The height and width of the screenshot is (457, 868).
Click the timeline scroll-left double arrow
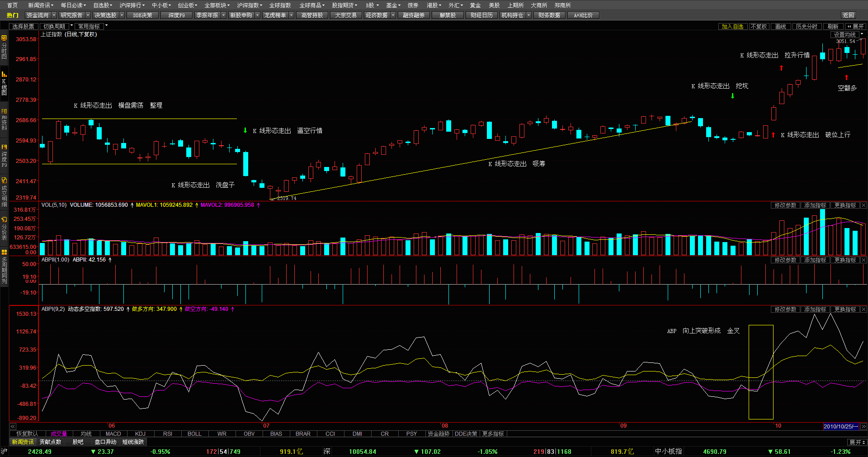coord(13,426)
